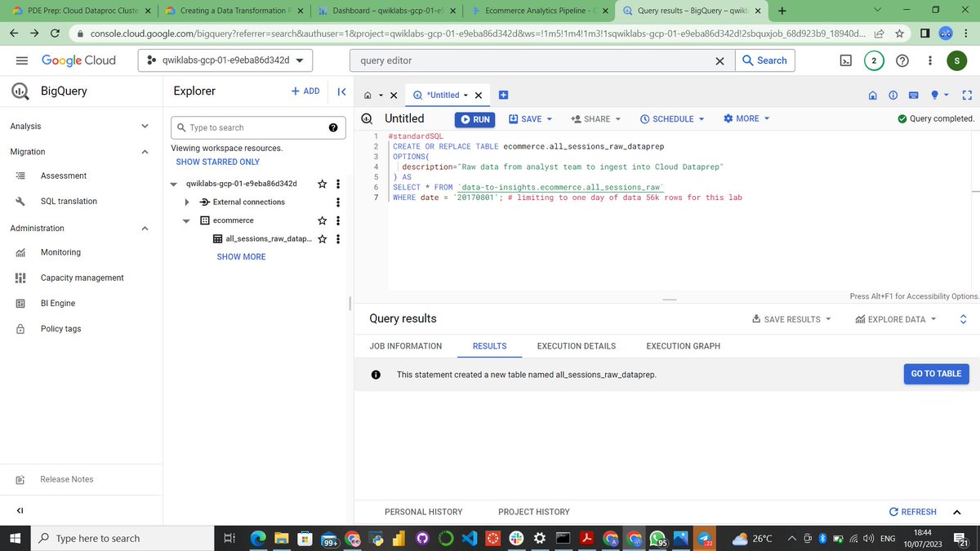Collapse the Explorer panel
This screenshot has width=980, height=551.
341,91
